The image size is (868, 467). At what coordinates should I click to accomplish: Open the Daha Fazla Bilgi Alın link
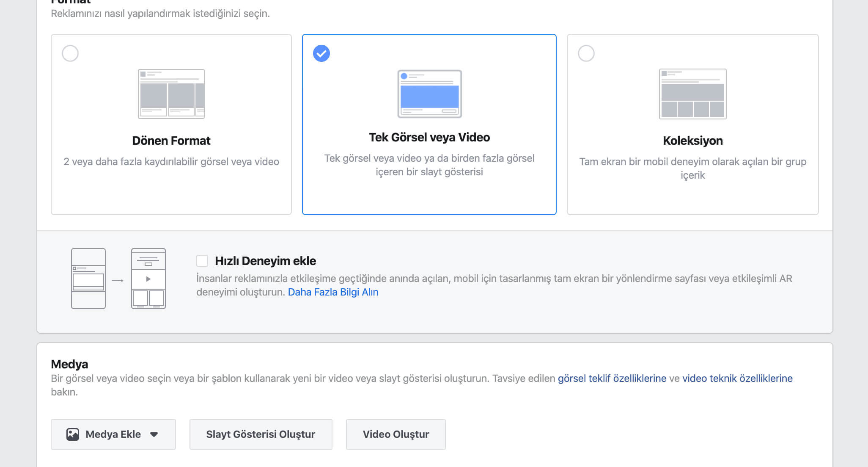[x=333, y=292]
